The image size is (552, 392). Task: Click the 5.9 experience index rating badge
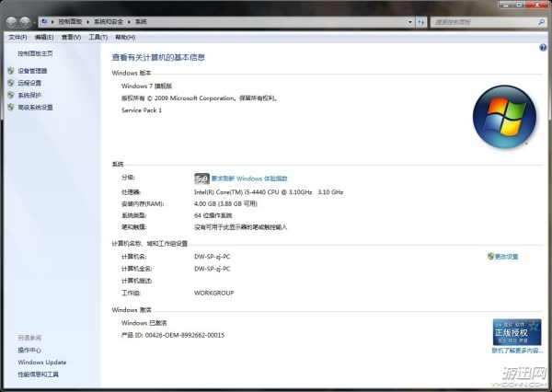[201, 179]
